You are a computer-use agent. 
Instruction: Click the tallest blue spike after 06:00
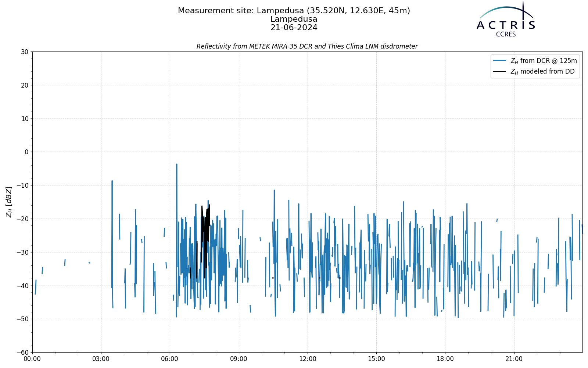176,221
